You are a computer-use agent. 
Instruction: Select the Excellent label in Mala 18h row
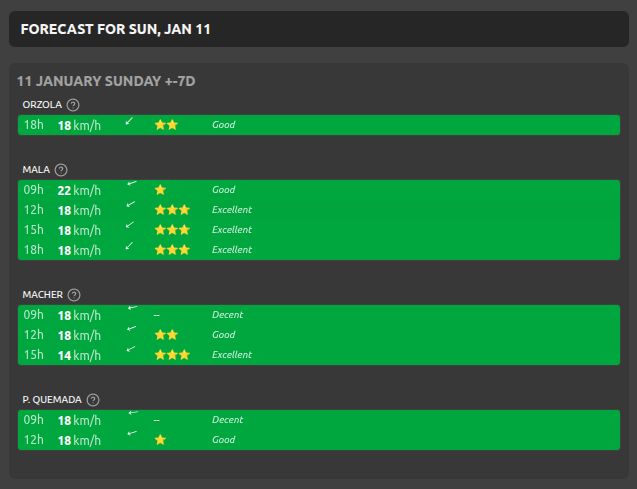click(x=231, y=250)
